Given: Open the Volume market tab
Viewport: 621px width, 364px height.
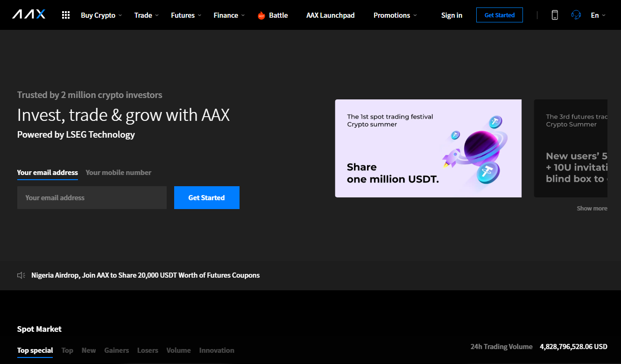Looking at the screenshot, I should click(x=178, y=350).
